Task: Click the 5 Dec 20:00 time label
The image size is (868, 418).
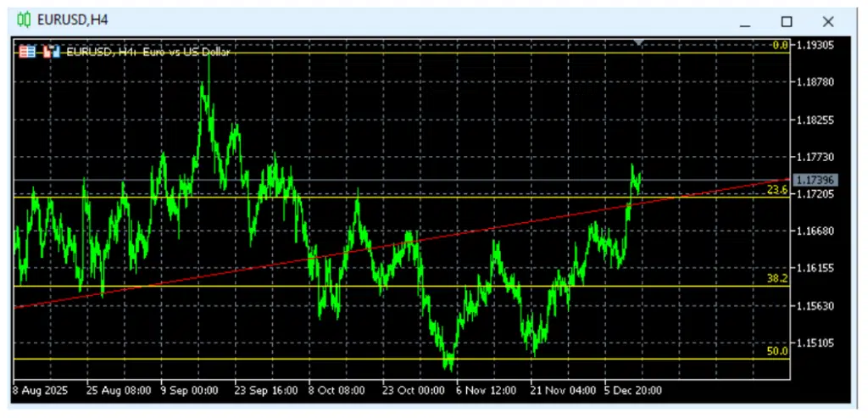Action: [632, 391]
